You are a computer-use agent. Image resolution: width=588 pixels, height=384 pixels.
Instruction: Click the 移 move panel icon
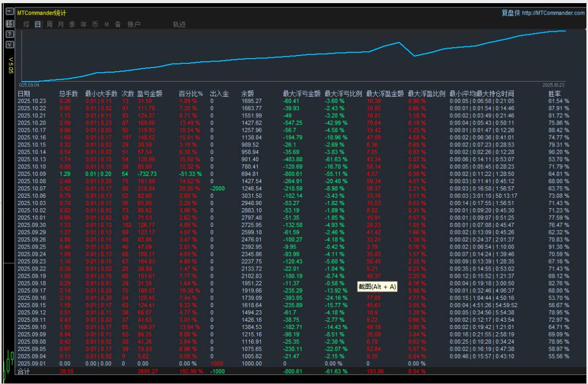(9, 24)
